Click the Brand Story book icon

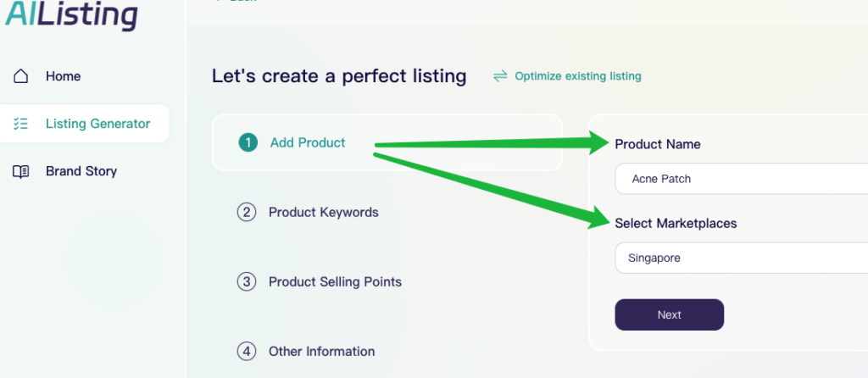tap(21, 171)
